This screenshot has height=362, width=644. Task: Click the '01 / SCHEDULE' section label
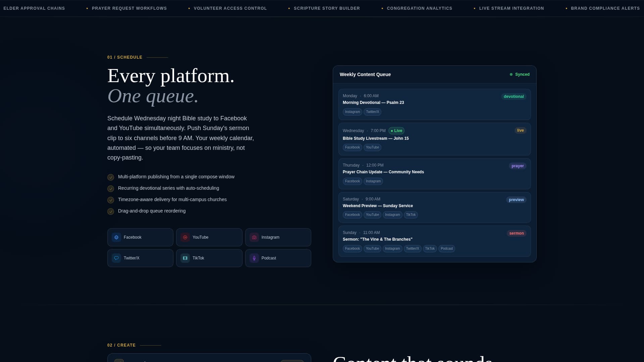(x=125, y=57)
